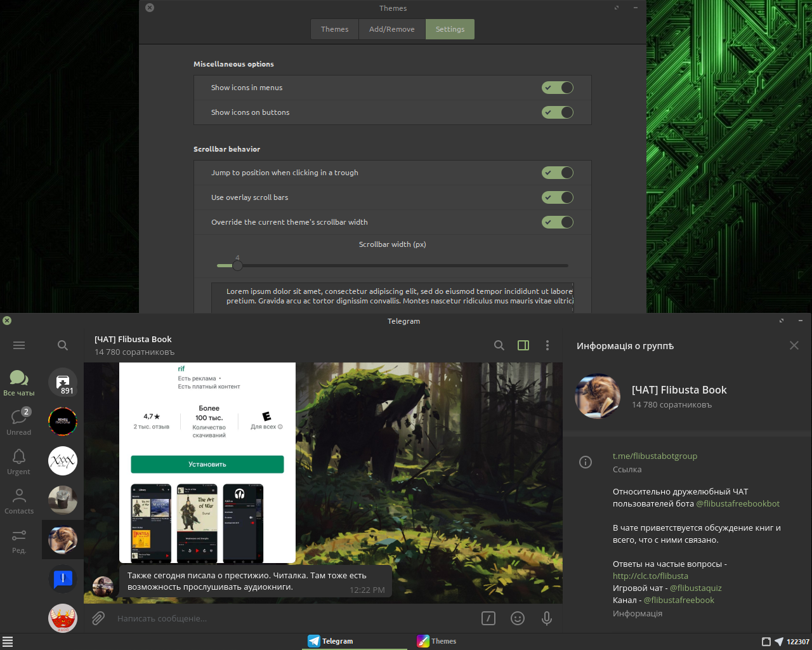Open @flibustaquiz mention link
Image resolution: width=812 pixels, height=650 pixels.
pyautogui.click(x=696, y=588)
